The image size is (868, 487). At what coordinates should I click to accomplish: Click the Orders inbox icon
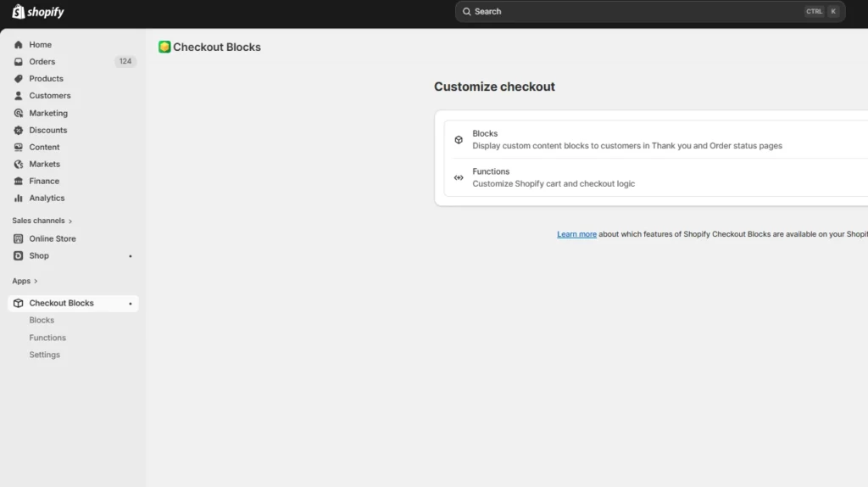[x=19, y=61]
